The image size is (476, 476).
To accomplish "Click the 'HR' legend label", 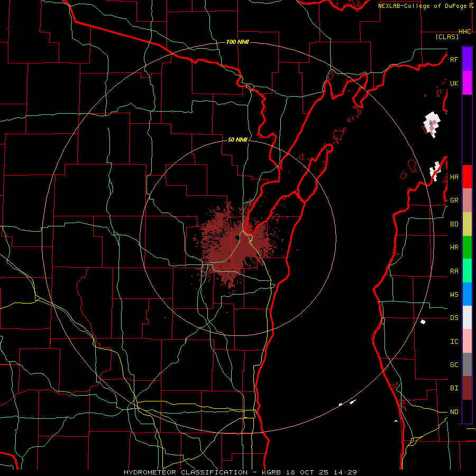I will click(x=454, y=248).
